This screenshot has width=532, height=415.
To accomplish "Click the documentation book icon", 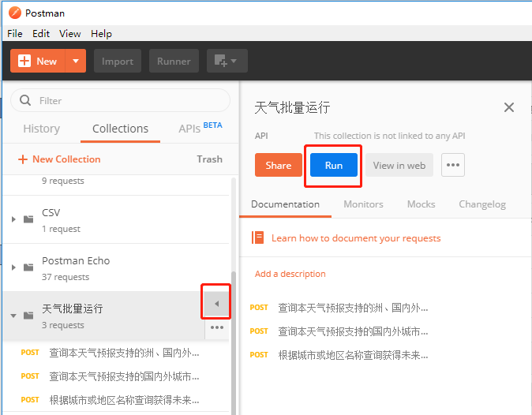I will tap(257, 237).
